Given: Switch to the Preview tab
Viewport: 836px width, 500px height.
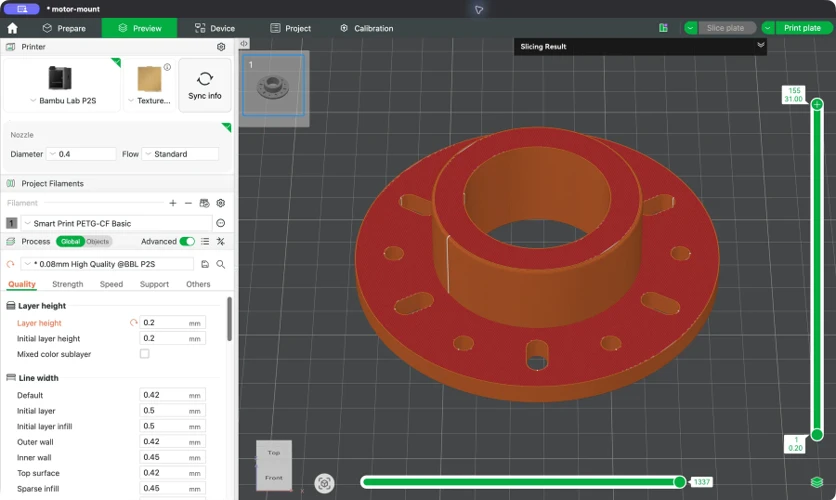Looking at the screenshot, I should [x=140, y=28].
